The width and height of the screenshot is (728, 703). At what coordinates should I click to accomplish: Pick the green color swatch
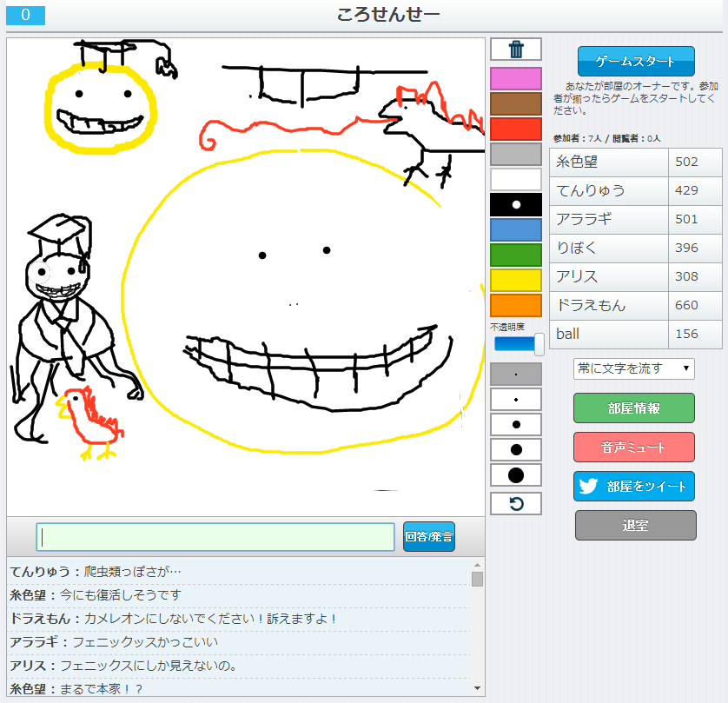[x=516, y=255]
